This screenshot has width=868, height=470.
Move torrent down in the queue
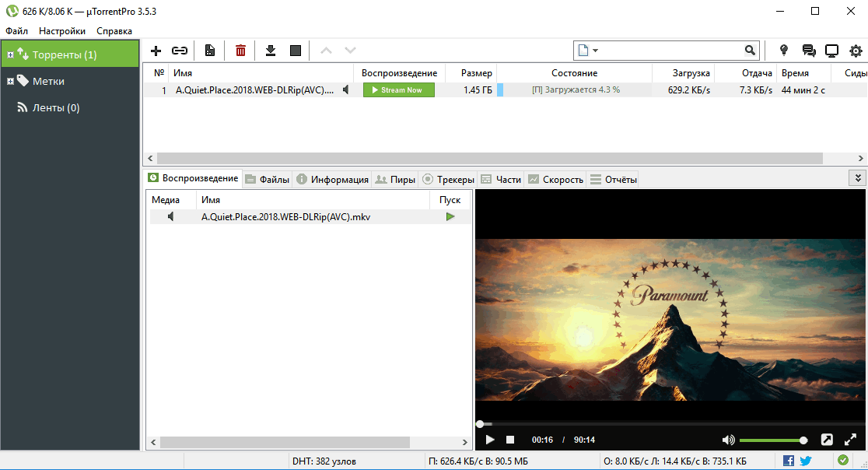click(350, 51)
